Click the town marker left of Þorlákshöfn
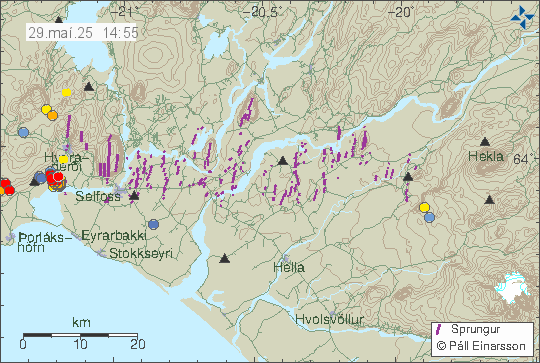 click(11, 237)
